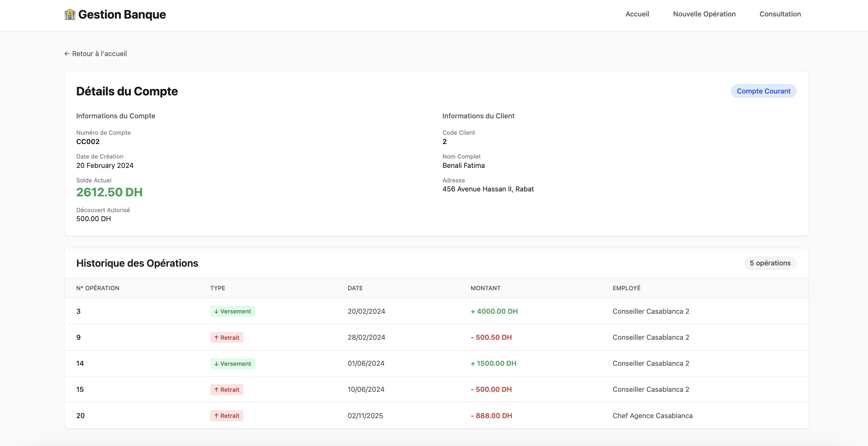Image resolution: width=868 pixels, height=446 pixels.
Task: Open the Consultation menu link
Action: (x=780, y=14)
